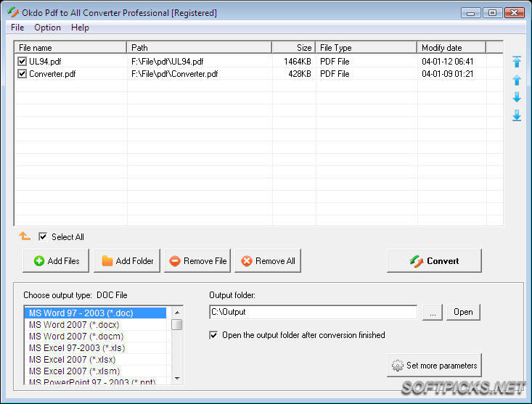Select MS Excel 97-2003 (*.xls) output type
The height and width of the screenshot is (404, 532).
click(x=95, y=347)
